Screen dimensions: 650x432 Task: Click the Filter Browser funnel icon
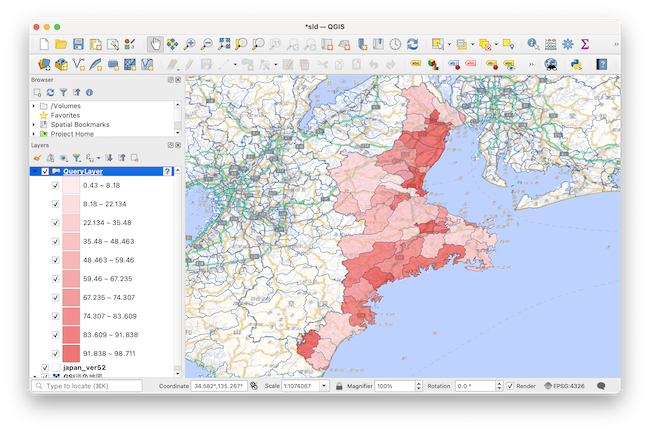(x=63, y=92)
